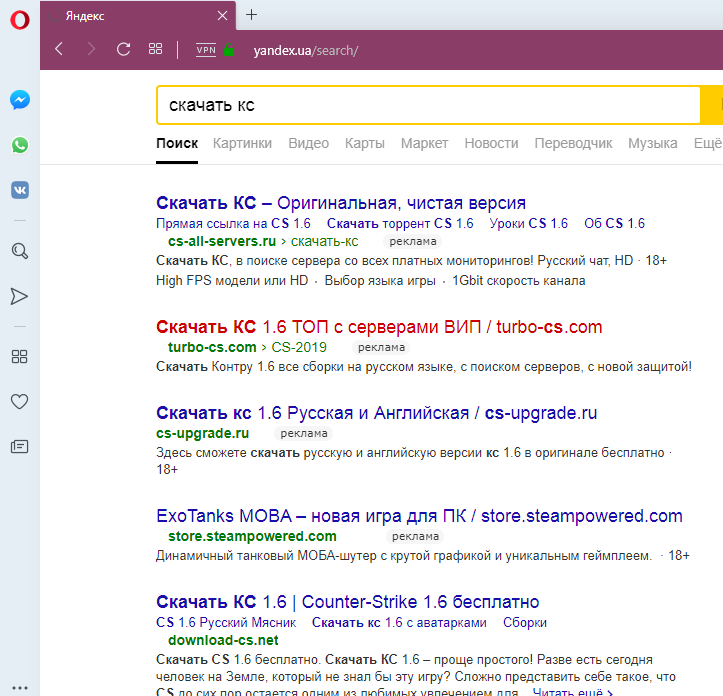The width and height of the screenshot is (723, 696).
Task: Click 'Выбор языка игры' text
Action: click(380, 280)
